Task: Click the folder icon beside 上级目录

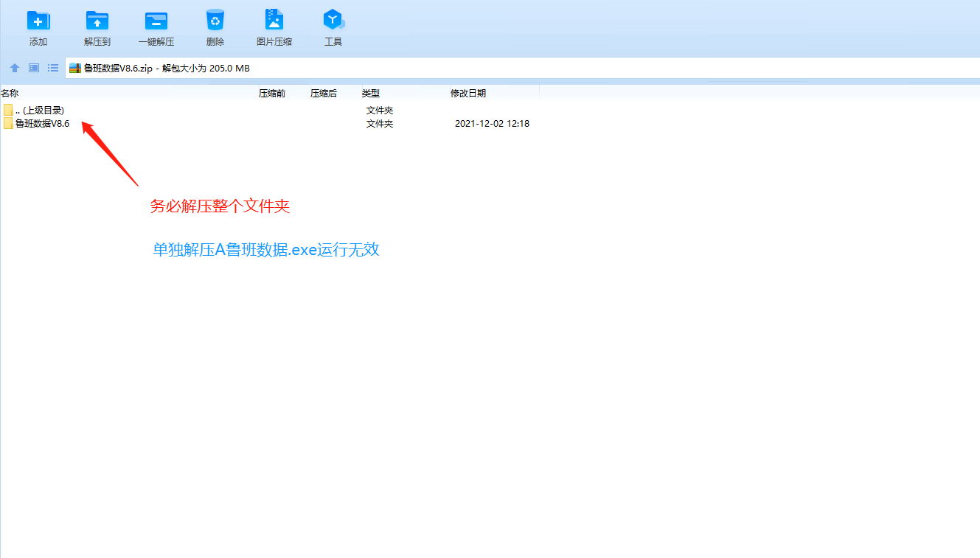Action: pyautogui.click(x=8, y=111)
